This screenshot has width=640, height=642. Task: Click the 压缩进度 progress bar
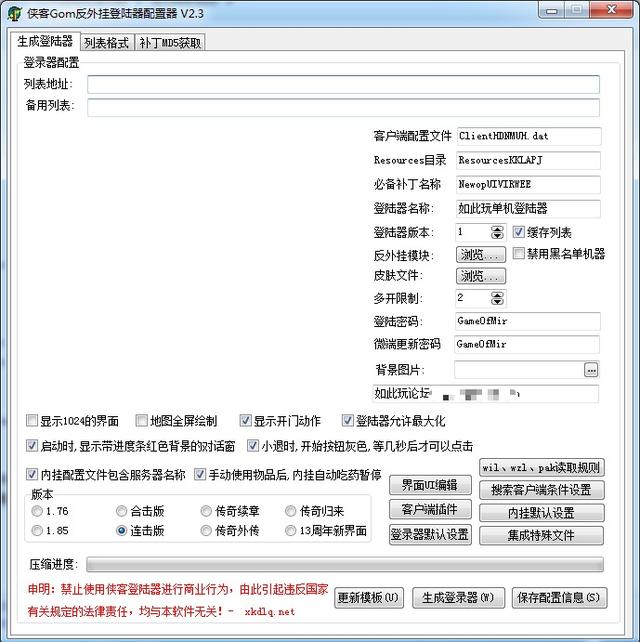pyautogui.click(x=345, y=564)
